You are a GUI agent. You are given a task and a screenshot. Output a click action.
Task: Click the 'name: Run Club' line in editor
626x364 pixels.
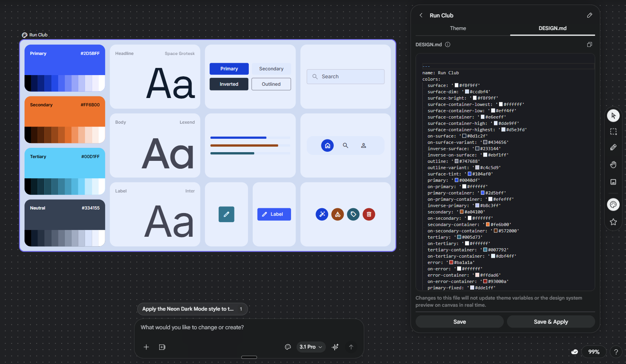pyautogui.click(x=441, y=73)
